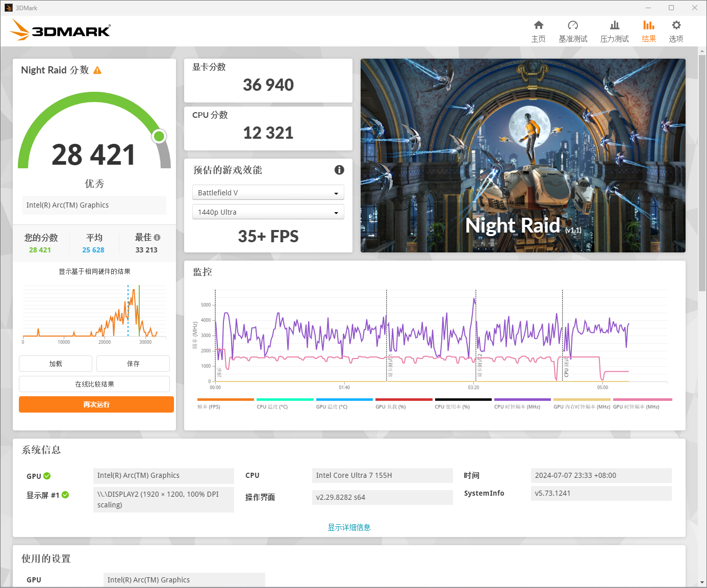Screen dimensions: 707x588
Task: Click the timestamp 2024-07-07 23:33 +08:00
Action: [601, 475]
